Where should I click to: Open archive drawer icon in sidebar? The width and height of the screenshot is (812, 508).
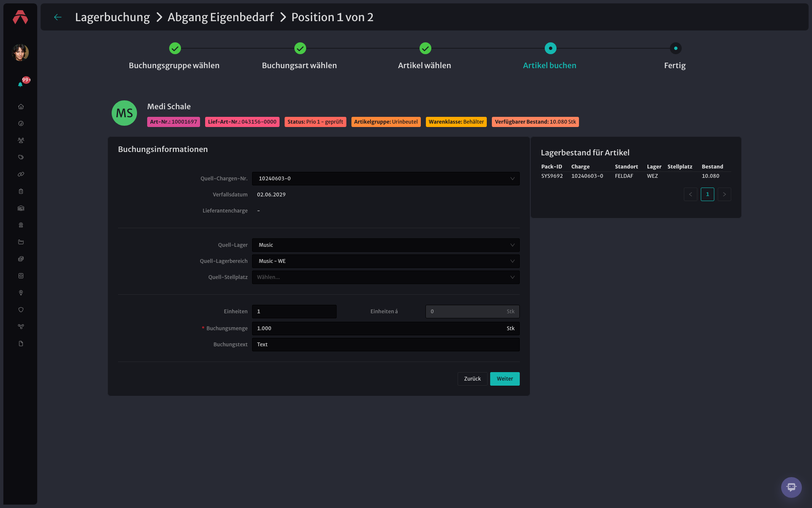pyautogui.click(x=21, y=276)
